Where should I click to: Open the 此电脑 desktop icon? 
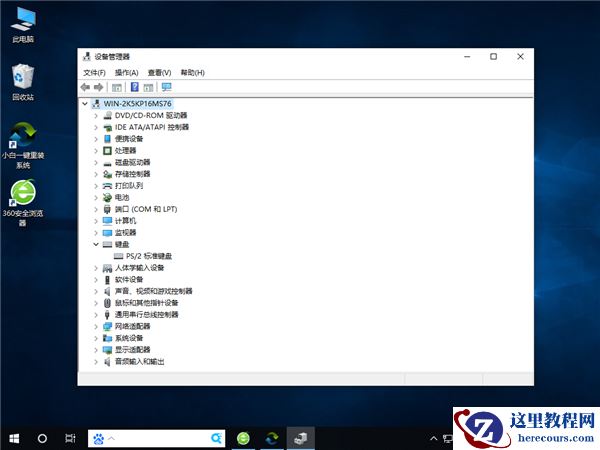click(x=23, y=25)
